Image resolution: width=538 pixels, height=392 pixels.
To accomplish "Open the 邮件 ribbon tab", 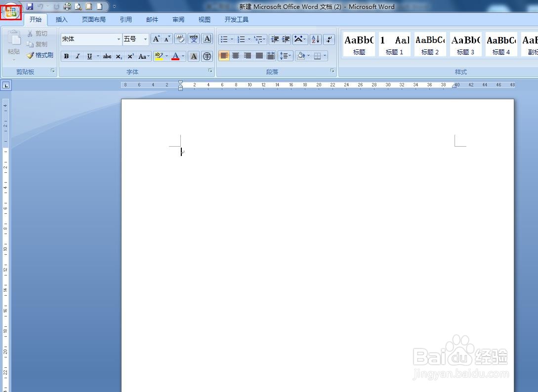I will click(152, 20).
